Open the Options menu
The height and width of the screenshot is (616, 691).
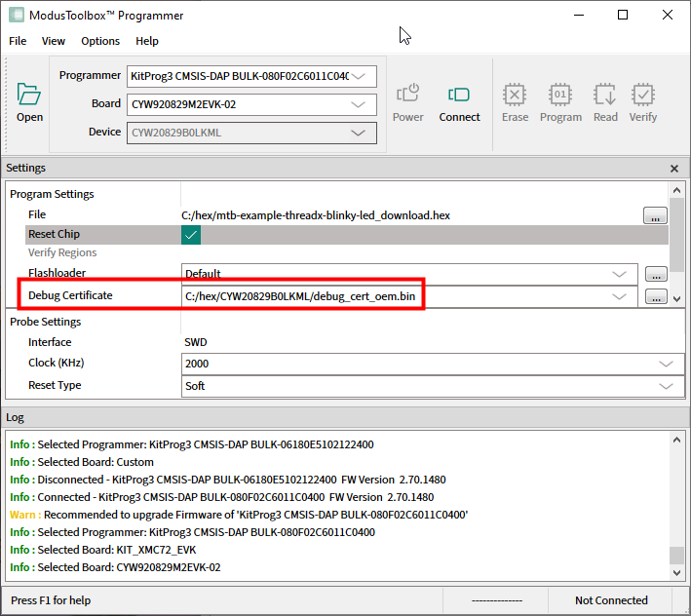point(100,41)
